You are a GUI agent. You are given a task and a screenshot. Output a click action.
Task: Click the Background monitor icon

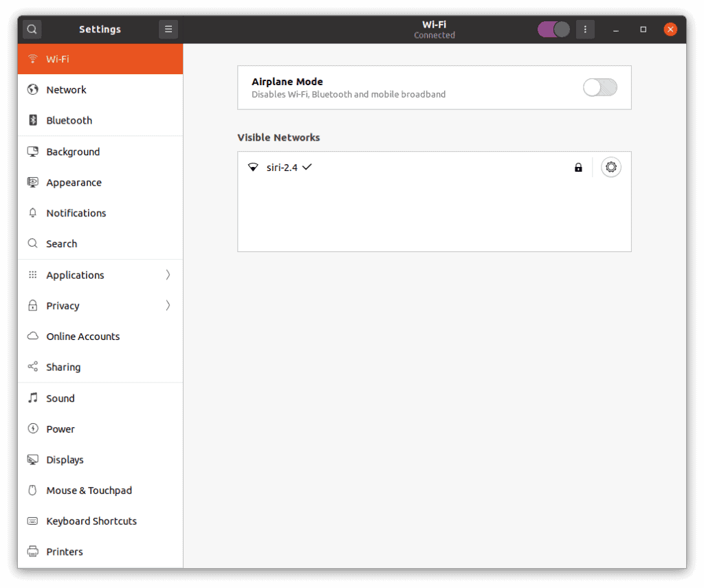[32, 151]
